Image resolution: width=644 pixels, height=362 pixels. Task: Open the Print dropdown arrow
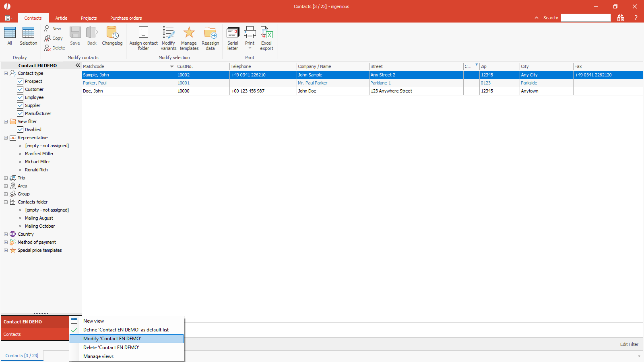click(x=250, y=48)
